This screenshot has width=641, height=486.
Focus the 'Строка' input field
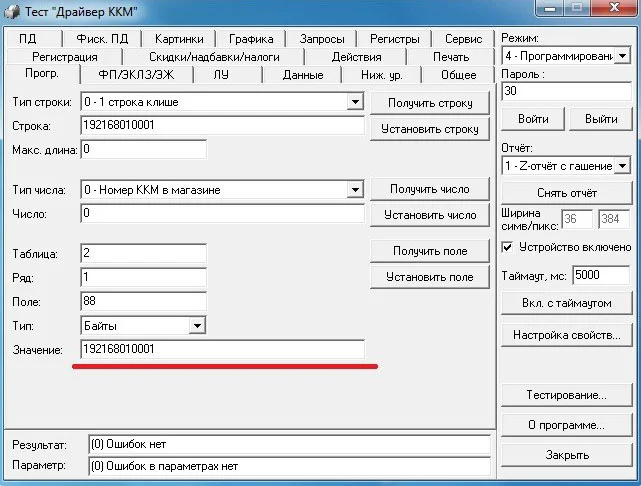tap(222, 125)
